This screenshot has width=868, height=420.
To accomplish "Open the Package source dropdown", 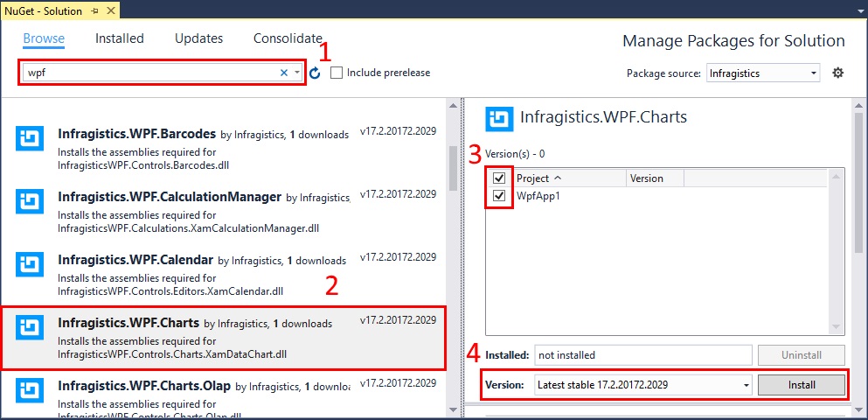I will click(763, 73).
